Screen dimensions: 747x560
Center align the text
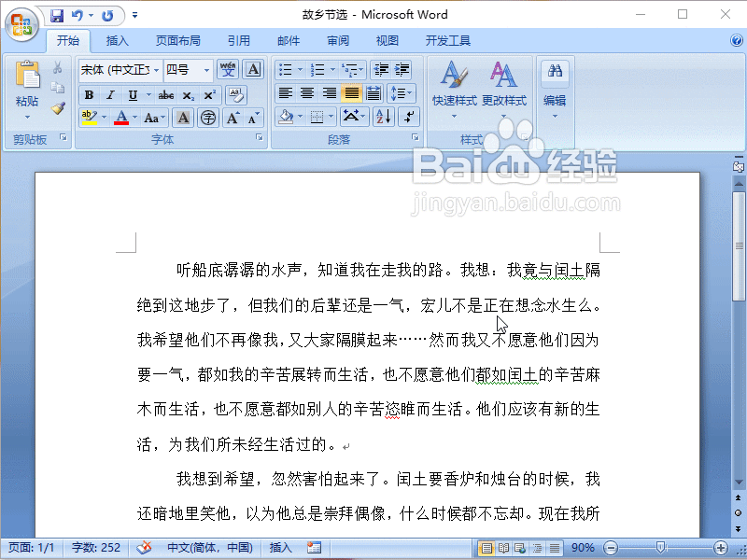coord(307,92)
